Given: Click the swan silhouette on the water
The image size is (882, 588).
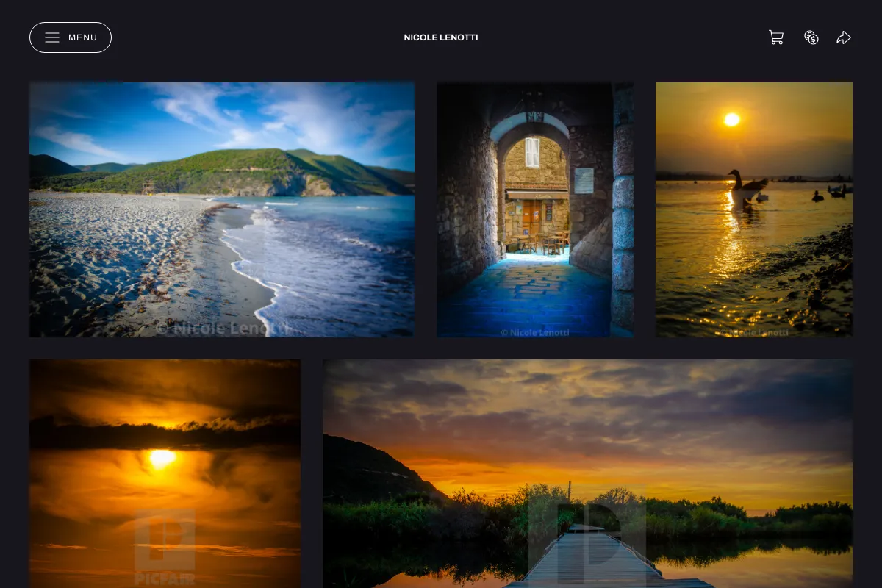Looking at the screenshot, I should click(x=745, y=182).
